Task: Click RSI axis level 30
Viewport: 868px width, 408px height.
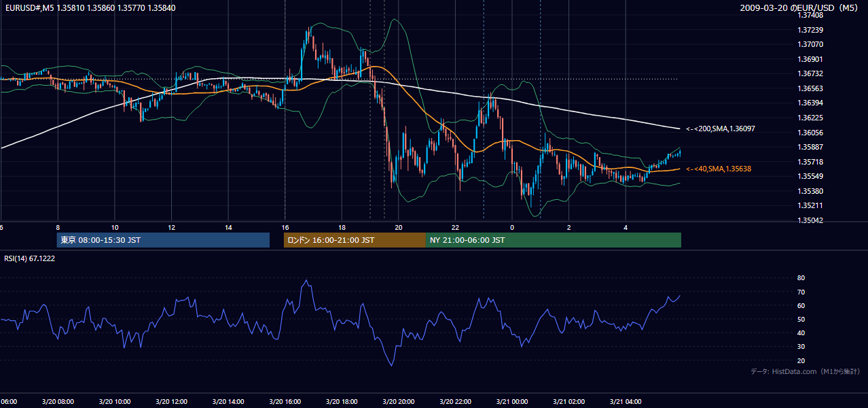Action: point(801,347)
